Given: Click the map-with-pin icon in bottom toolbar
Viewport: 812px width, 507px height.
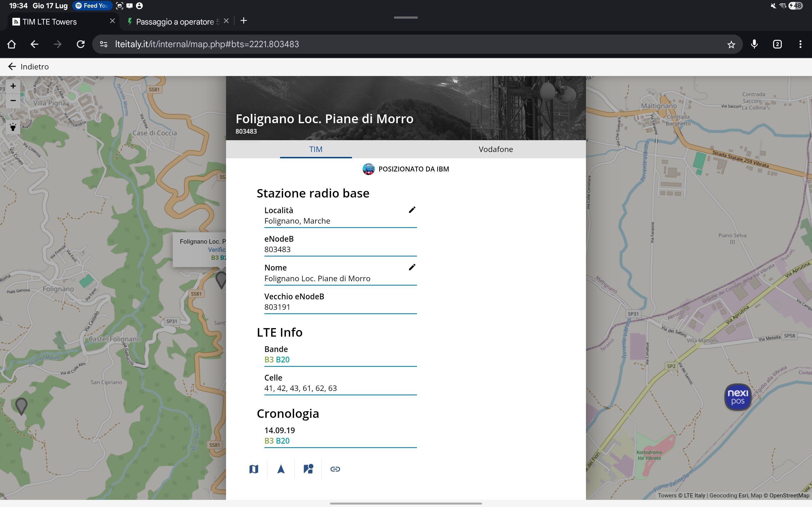Looking at the screenshot, I should 308,469.
